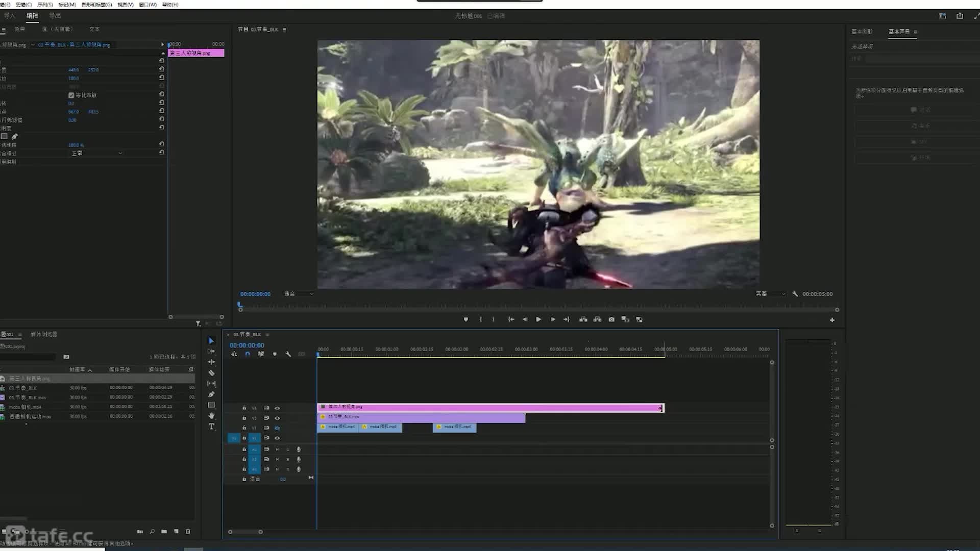Open the Sequence (S) menu
980x551 pixels.
pos(45,5)
